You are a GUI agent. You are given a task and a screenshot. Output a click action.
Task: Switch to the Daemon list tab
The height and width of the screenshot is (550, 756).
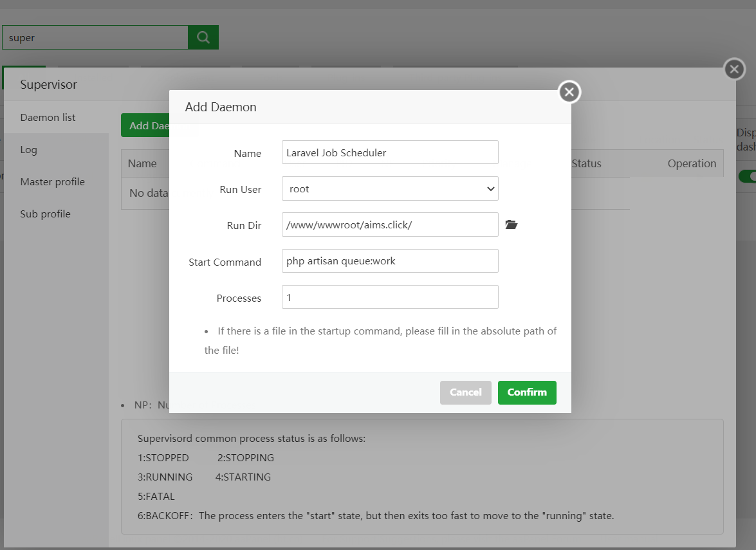[x=48, y=117]
